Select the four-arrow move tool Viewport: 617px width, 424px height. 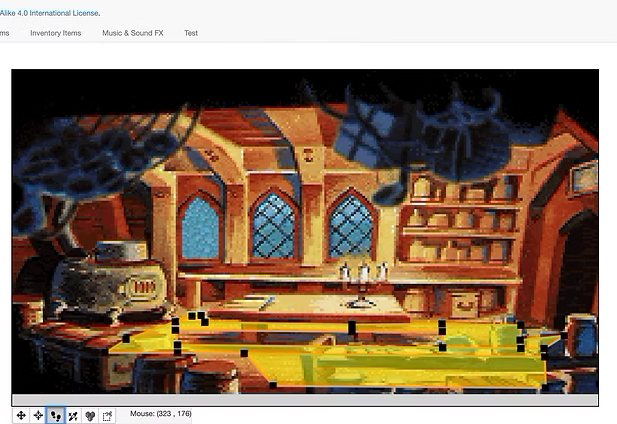click(21, 415)
